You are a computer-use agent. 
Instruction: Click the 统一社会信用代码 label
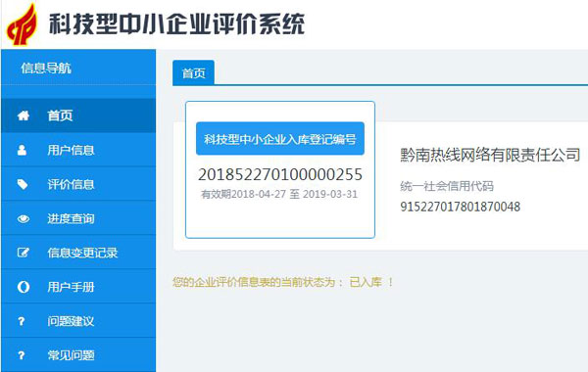[447, 186]
